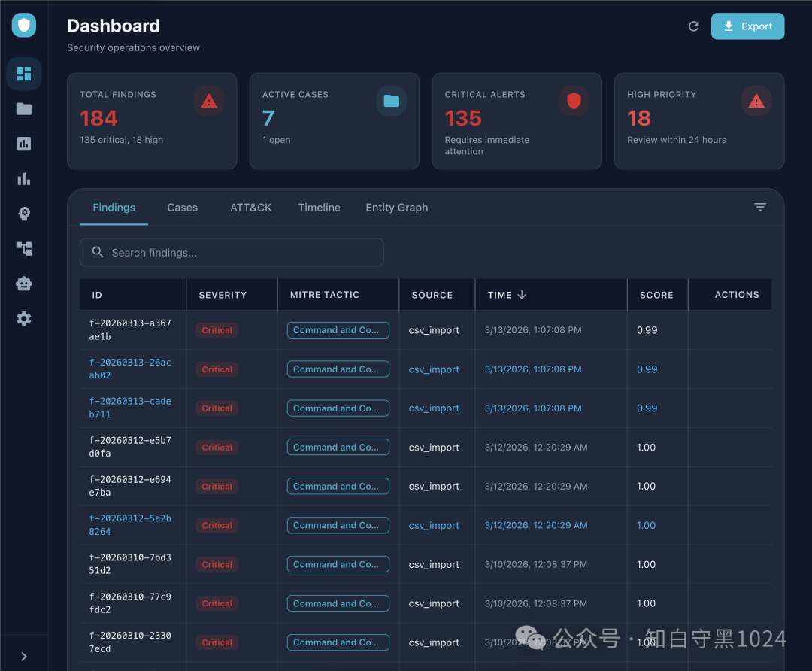812x671 pixels.
Task: Sort by the MITRE TACTIC column header
Action: (x=325, y=295)
